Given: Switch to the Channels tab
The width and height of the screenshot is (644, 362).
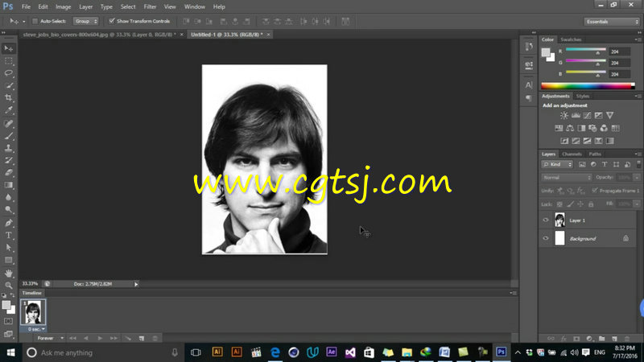Looking at the screenshot, I should (572, 154).
